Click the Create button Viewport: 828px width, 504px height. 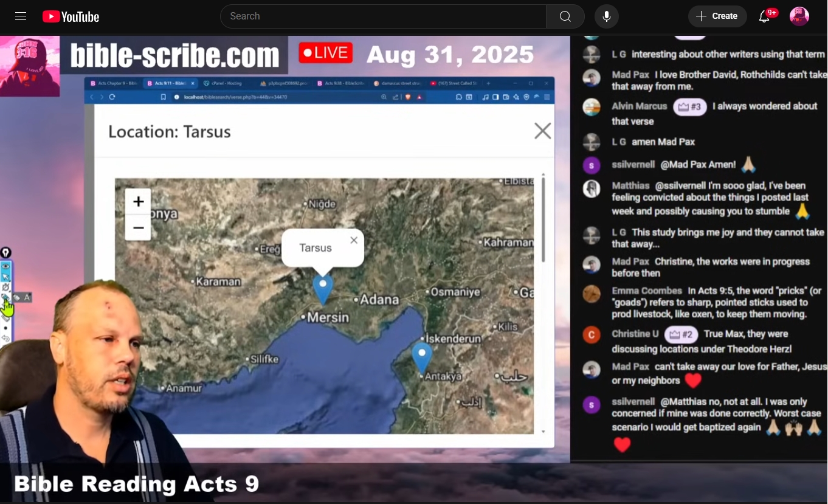(x=716, y=16)
